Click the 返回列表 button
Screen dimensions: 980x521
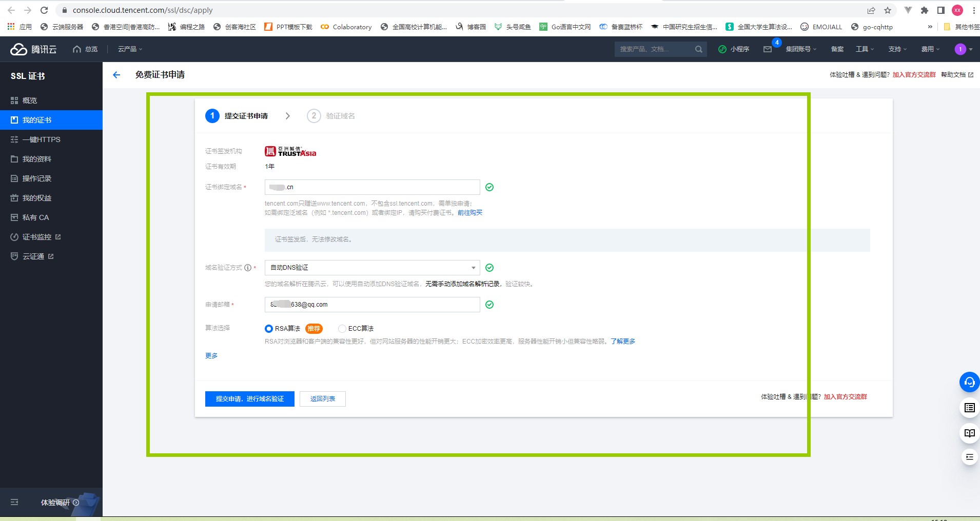(323, 399)
